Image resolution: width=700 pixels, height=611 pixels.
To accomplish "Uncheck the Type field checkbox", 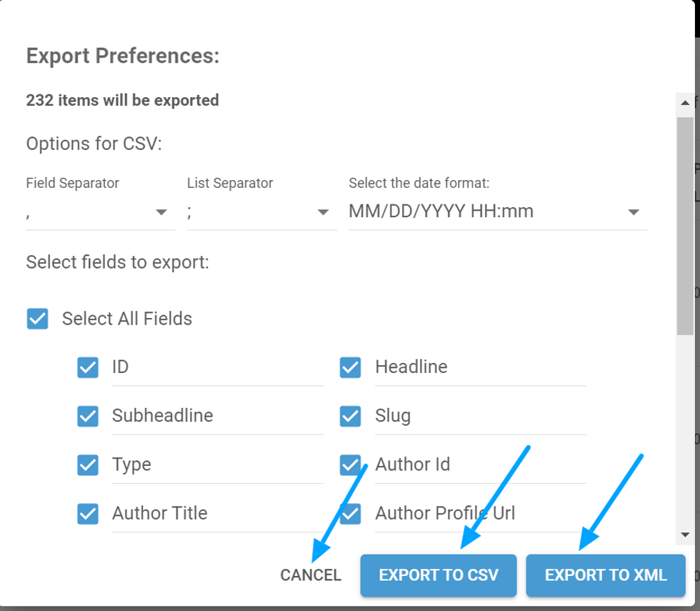I will click(x=88, y=465).
